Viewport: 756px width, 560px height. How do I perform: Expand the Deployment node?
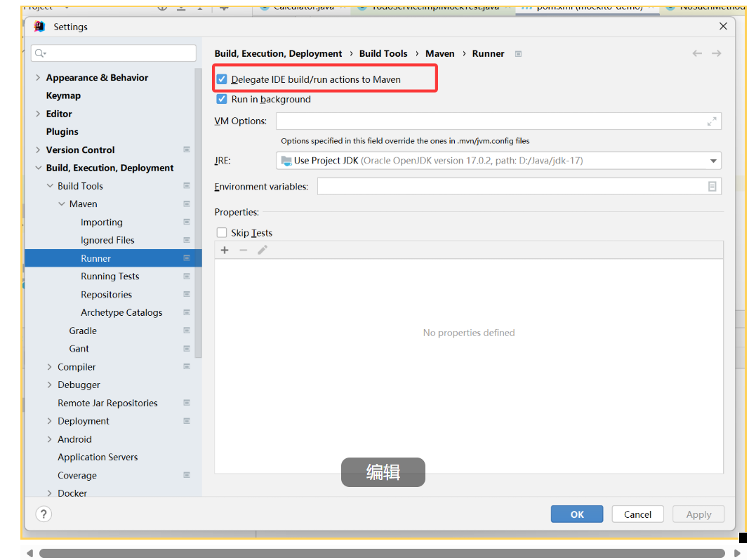tap(50, 421)
